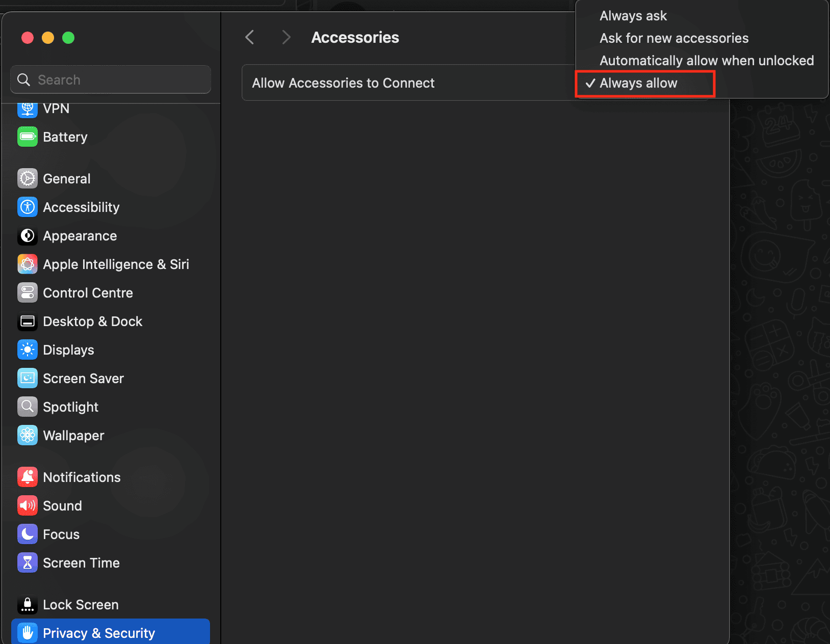Select the Sound speaker icon
This screenshot has width=830, height=644.
[x=28, y=506]
